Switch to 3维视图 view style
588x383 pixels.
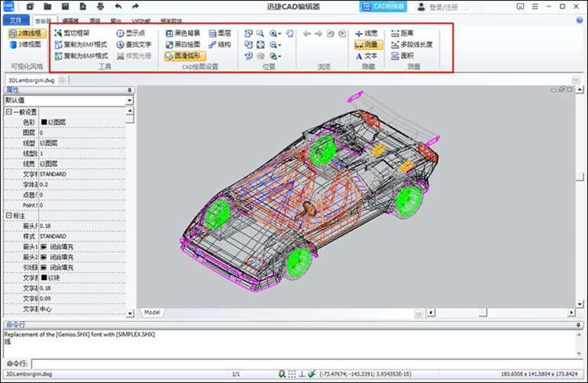25,44
